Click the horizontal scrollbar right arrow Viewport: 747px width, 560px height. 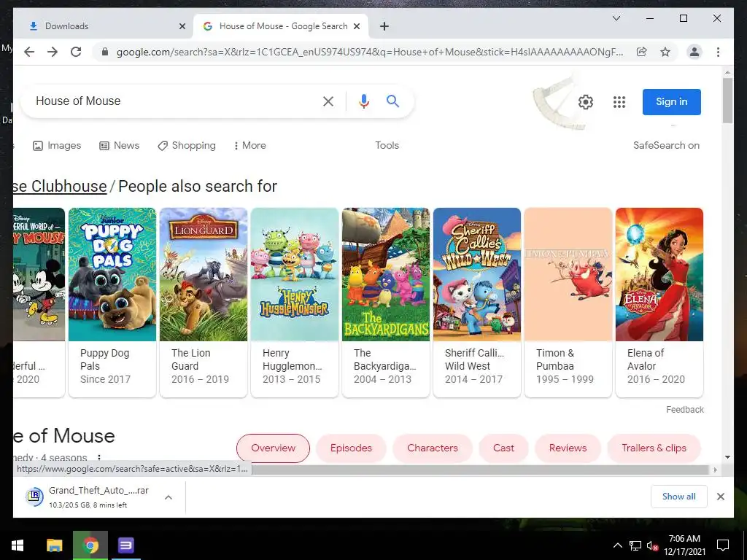coord(715,470)
